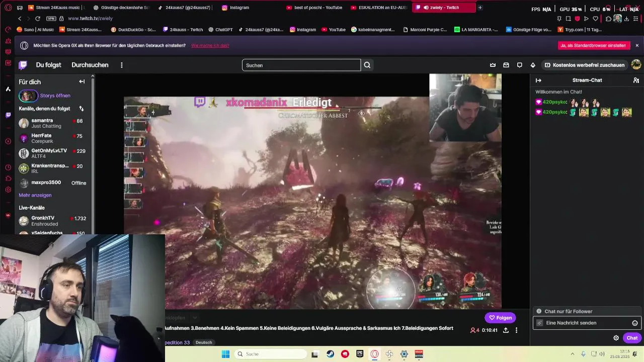Open the Opera GX main menu icon
The height and width of the screenshot is (362, 644).
point(8,8)
